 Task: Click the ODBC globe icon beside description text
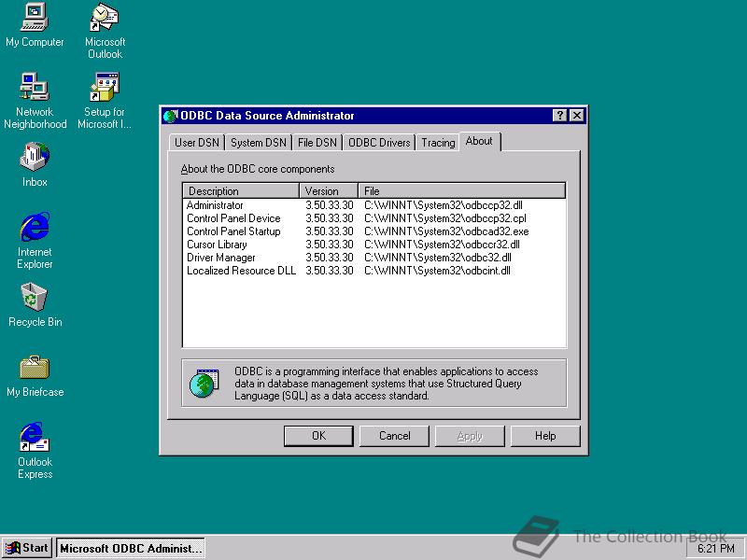click(x=204, y=383)
